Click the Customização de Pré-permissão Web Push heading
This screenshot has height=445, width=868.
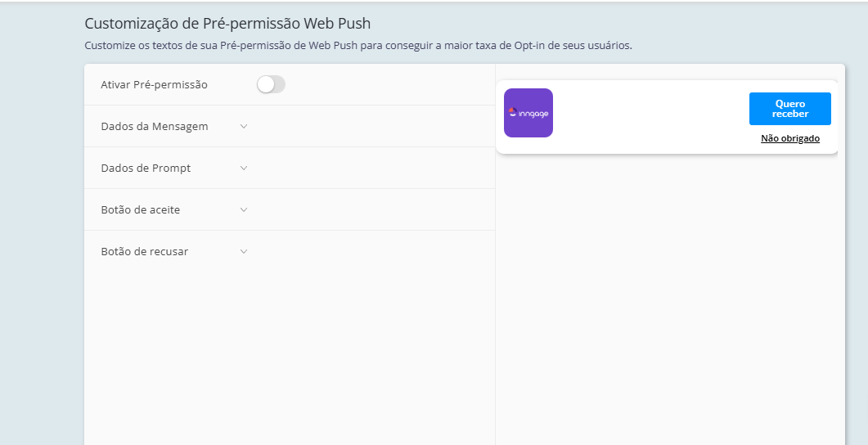[227, 23]
